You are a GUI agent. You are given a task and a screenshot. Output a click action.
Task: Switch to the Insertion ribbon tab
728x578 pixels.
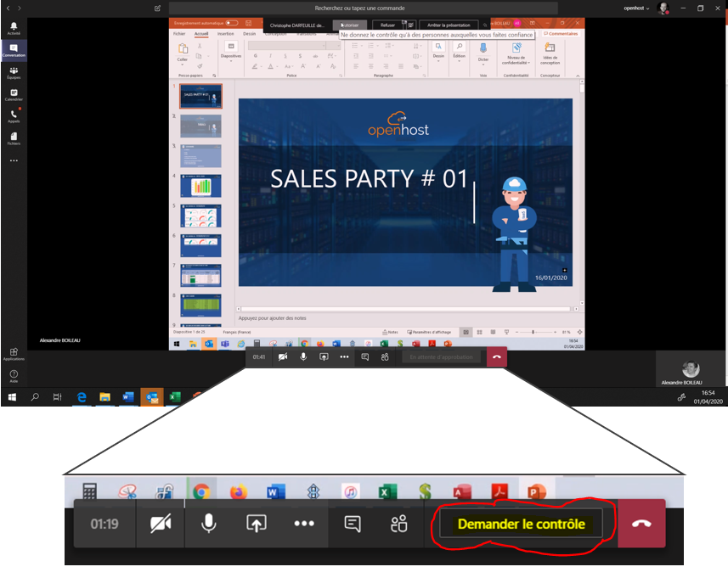pos(225,34)
